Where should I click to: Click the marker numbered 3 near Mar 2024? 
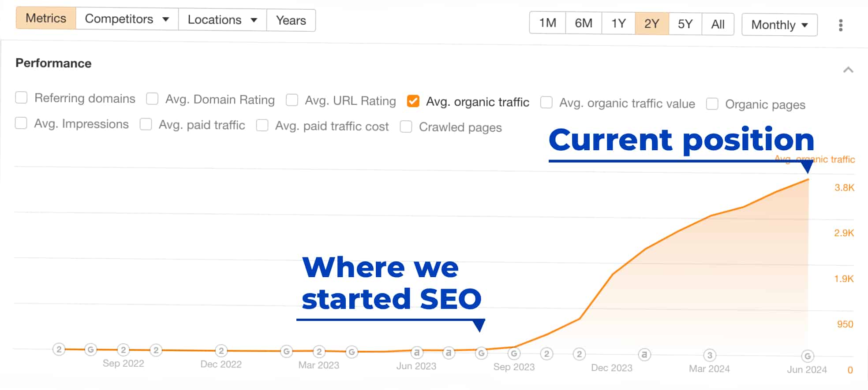pos(709,355)
